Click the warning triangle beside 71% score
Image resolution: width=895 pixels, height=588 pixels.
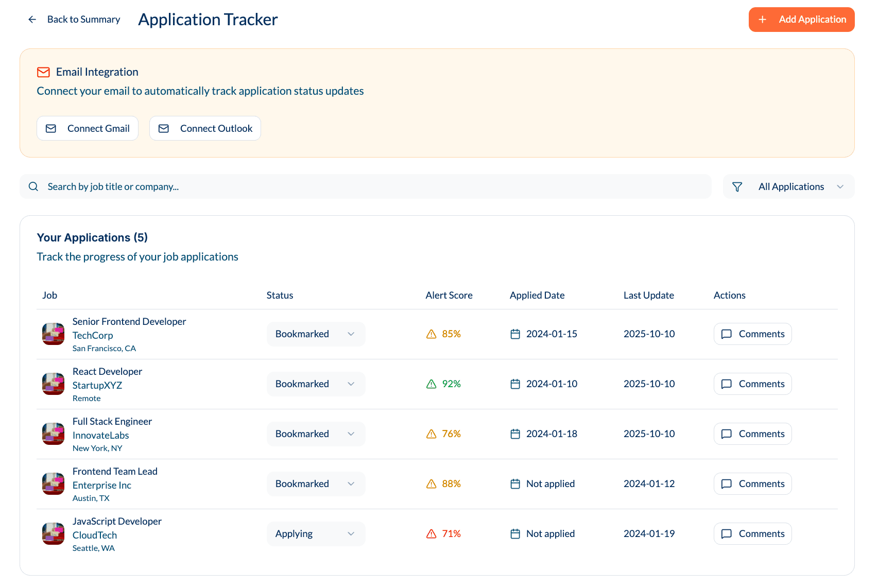pos(432,534)
